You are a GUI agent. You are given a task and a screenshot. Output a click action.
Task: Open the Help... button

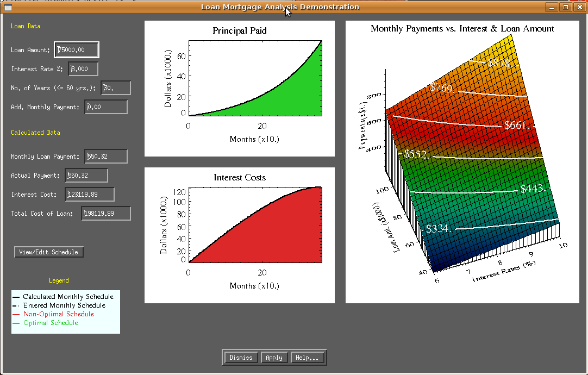[x=307, y=358]
